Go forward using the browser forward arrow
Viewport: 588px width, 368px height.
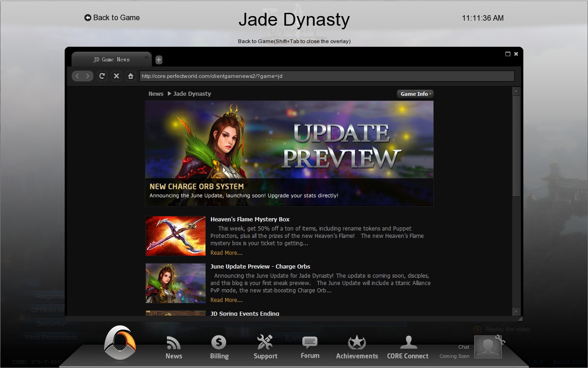point(88,76)
